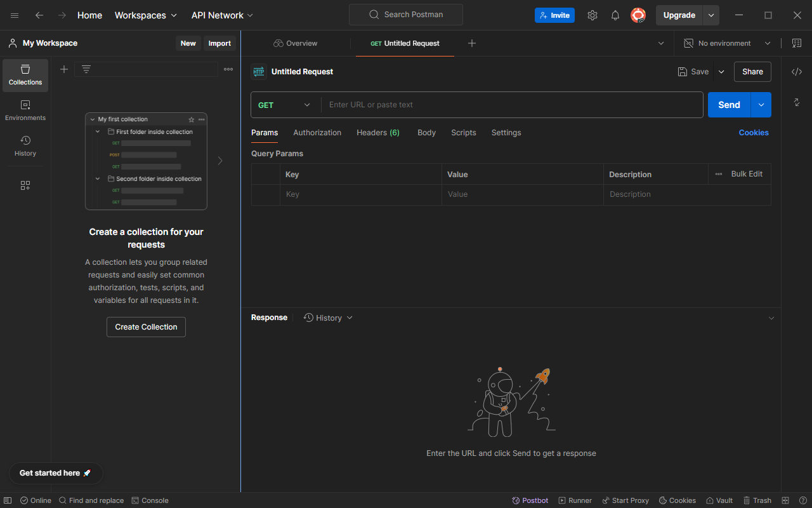
Task: Go forward with the right arrow
Action: tap(62, 15)
